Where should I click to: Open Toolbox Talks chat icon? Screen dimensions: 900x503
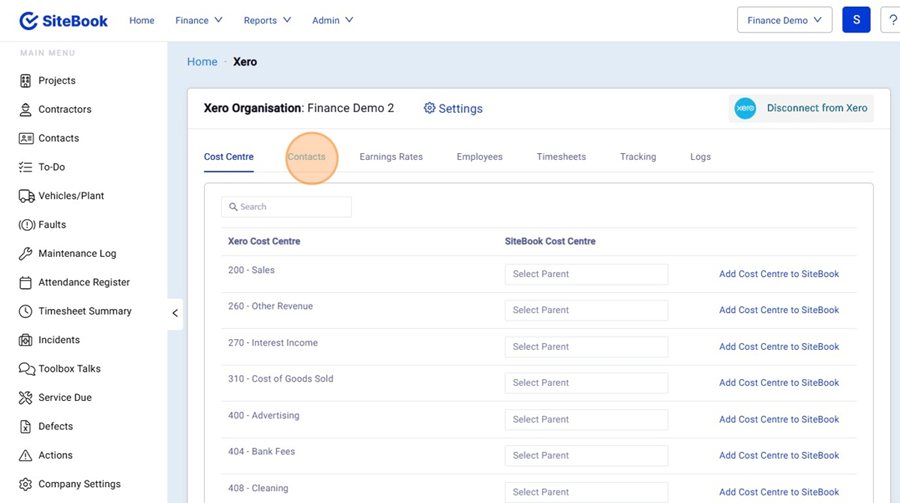pos(26,369)
